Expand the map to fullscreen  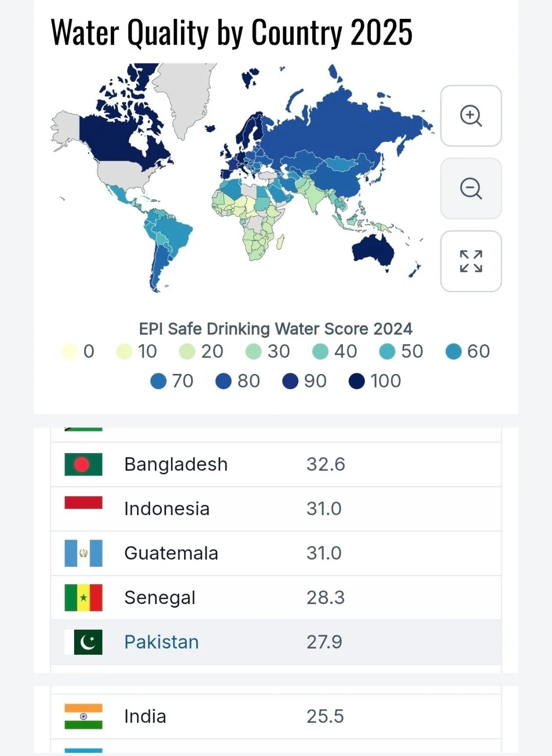click(471, 261)
